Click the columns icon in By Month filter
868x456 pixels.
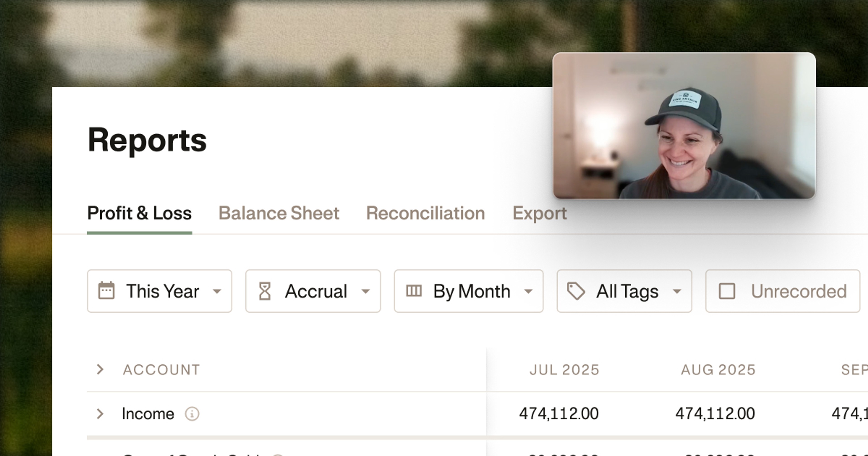(414, 291)
